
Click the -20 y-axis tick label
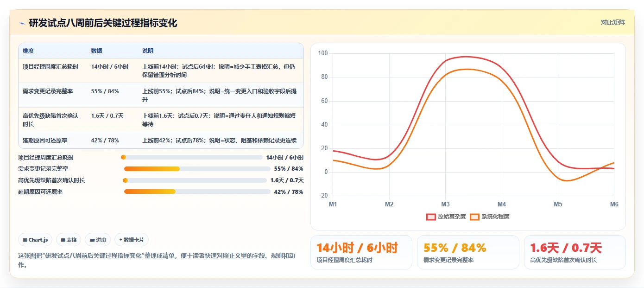[x=323, y=196]
